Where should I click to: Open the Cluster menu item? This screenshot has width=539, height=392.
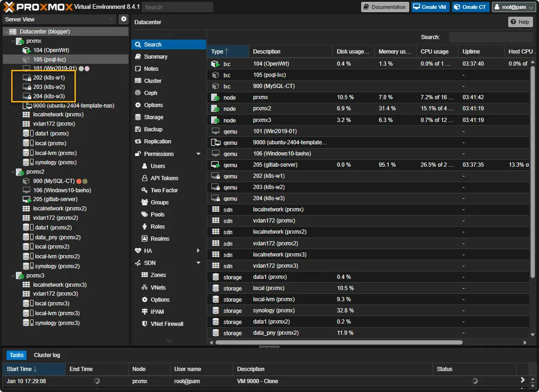pos(168,81)
